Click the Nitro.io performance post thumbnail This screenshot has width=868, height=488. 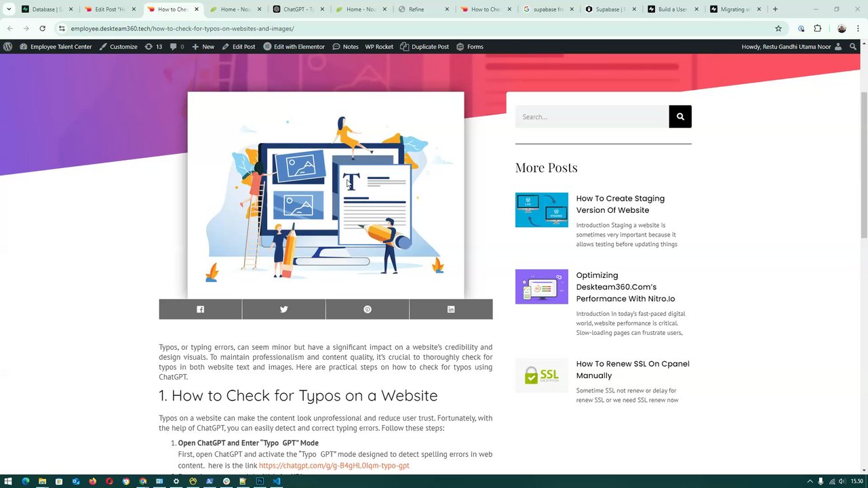point(542,287)
